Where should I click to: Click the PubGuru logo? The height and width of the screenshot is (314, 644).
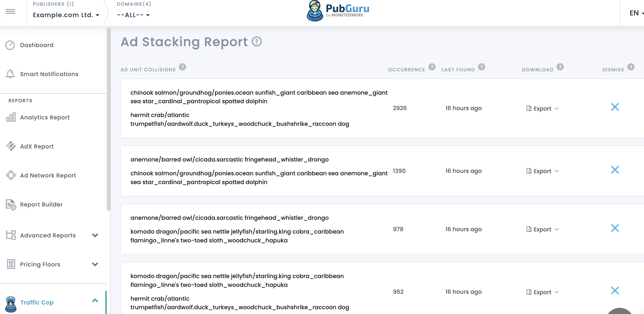[x=338, y=11]
